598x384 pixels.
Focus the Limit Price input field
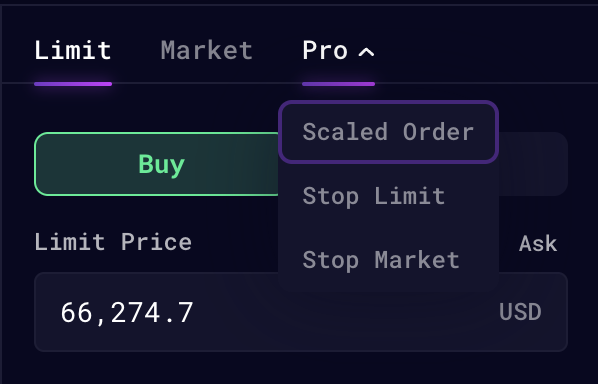coord(301,312)
